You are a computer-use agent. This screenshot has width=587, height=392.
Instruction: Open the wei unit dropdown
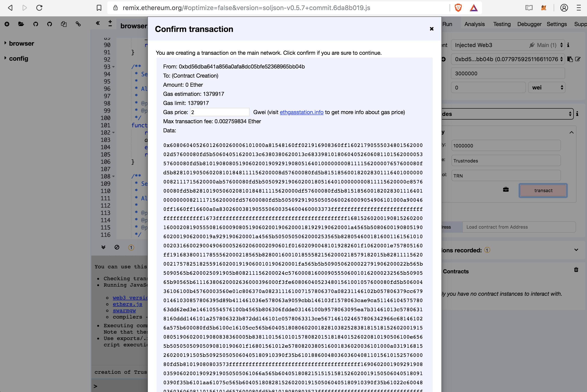click(x=547, y=87)
